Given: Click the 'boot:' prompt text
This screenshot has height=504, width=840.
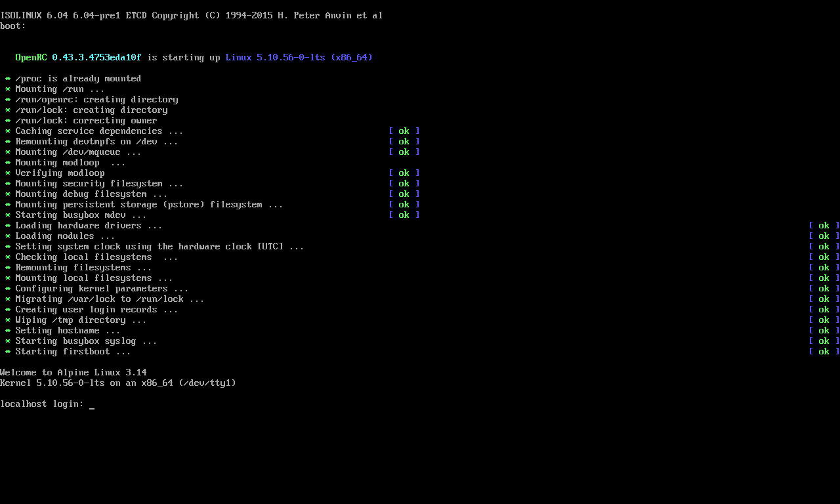Looking at the screenshot, I should (x=13, y=26).
